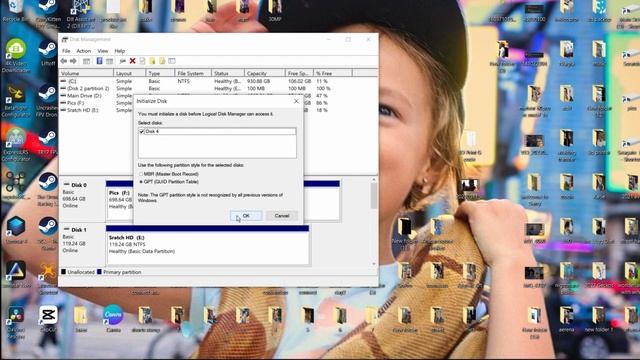640x360 pixels.
Task: Launch DaVinci Resolve desktop shortcut
Action: (16, 322)
